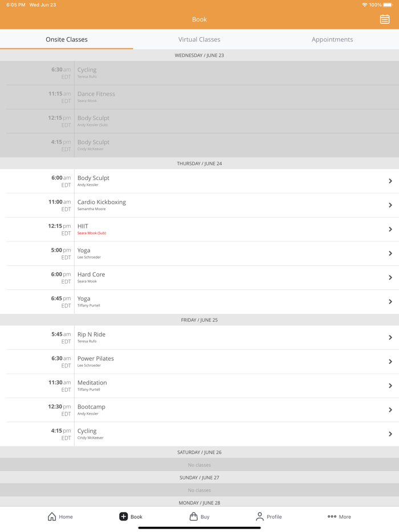The width and height of the screenshot is (399, 532).
Task: Open the calendar view icon
Action: coord(385,19)
